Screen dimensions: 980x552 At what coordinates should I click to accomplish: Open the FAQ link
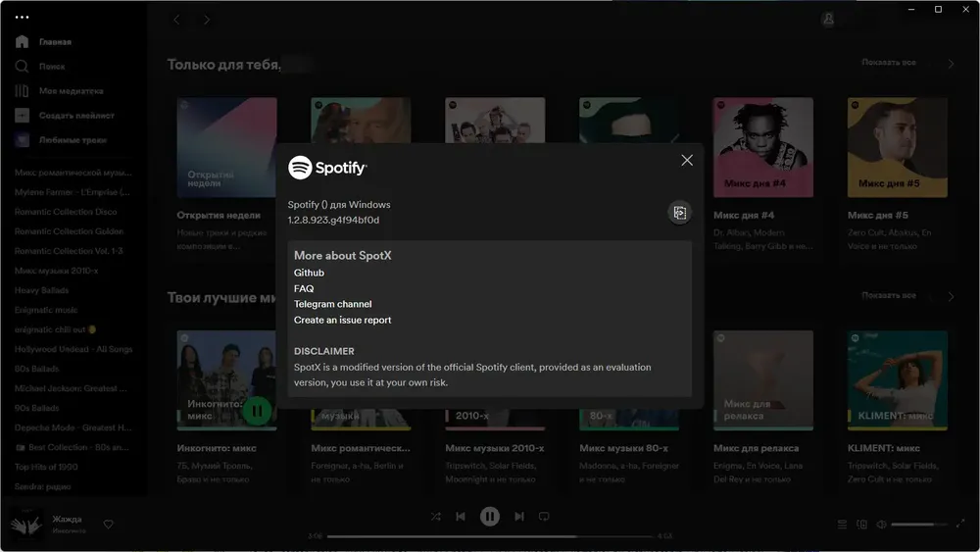(x=304, y=289)
